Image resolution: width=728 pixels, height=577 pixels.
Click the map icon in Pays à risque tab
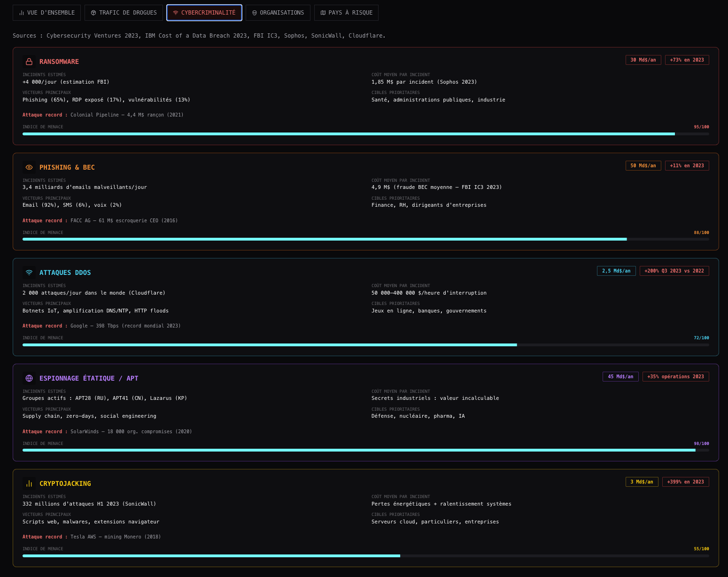[323, 13]
